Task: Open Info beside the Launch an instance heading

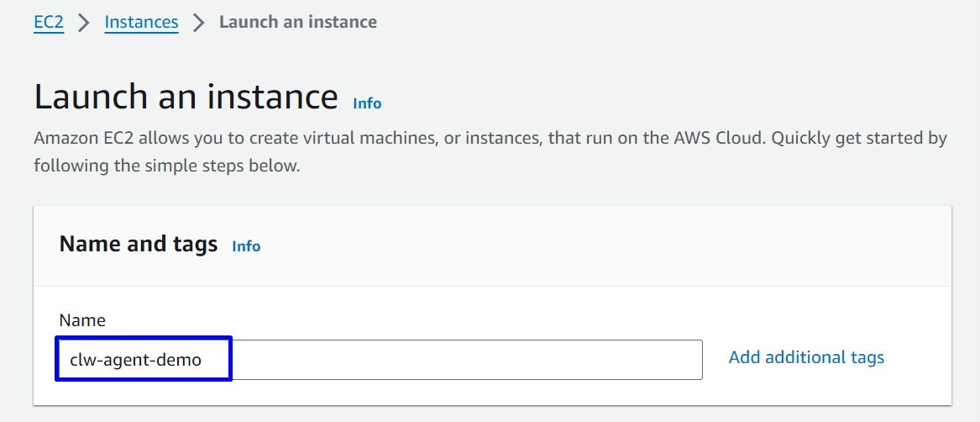Action: point(367,103)
